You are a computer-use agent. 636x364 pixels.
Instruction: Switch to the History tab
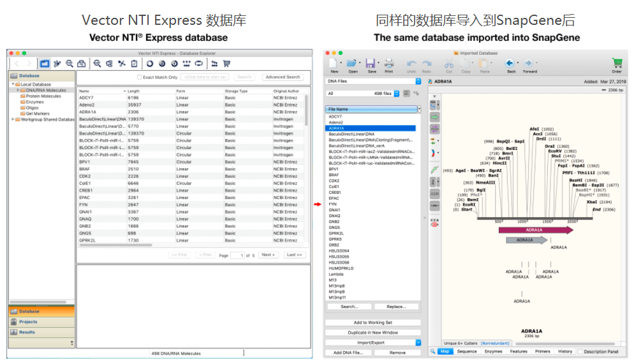[565, 351]
